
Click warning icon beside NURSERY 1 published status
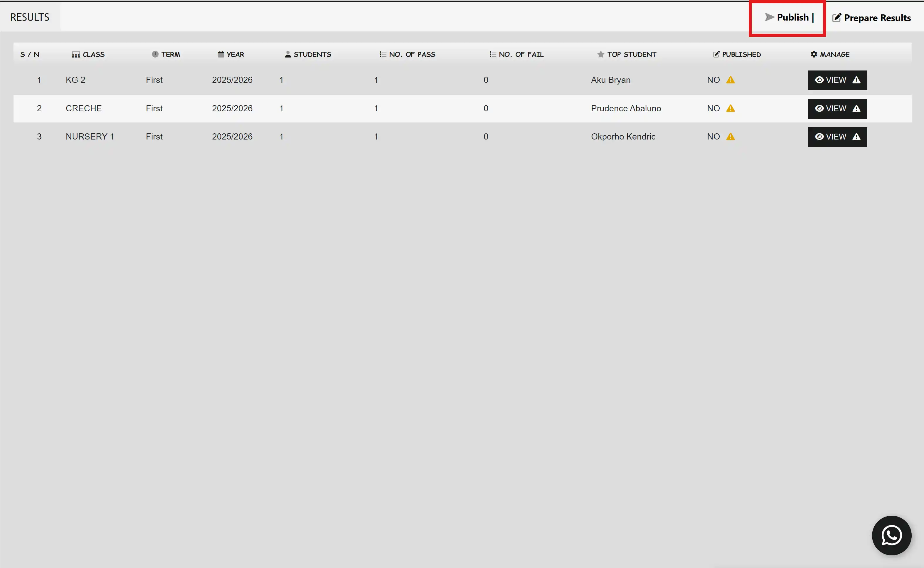[730, 137]
